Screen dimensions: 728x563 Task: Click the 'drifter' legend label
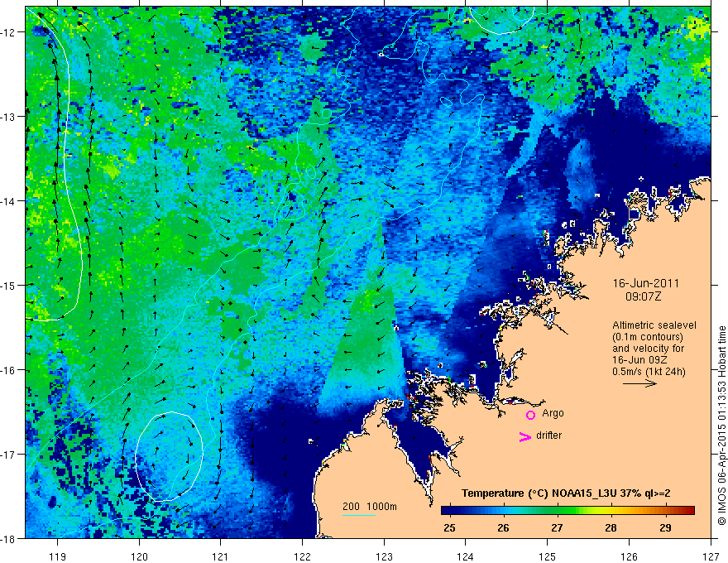click(548, 435)
